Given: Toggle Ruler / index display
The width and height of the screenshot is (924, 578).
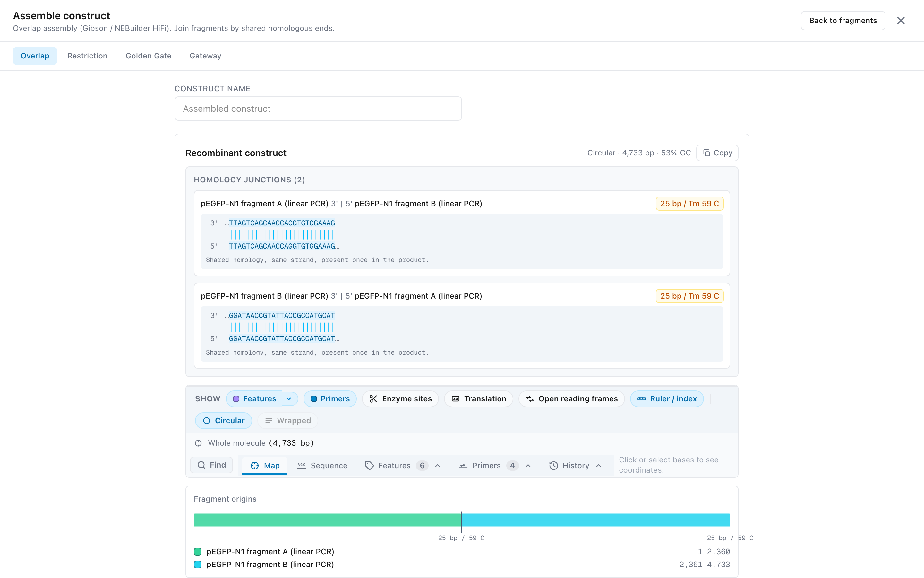Looking at the screenshot, I should tap(667, 399).
